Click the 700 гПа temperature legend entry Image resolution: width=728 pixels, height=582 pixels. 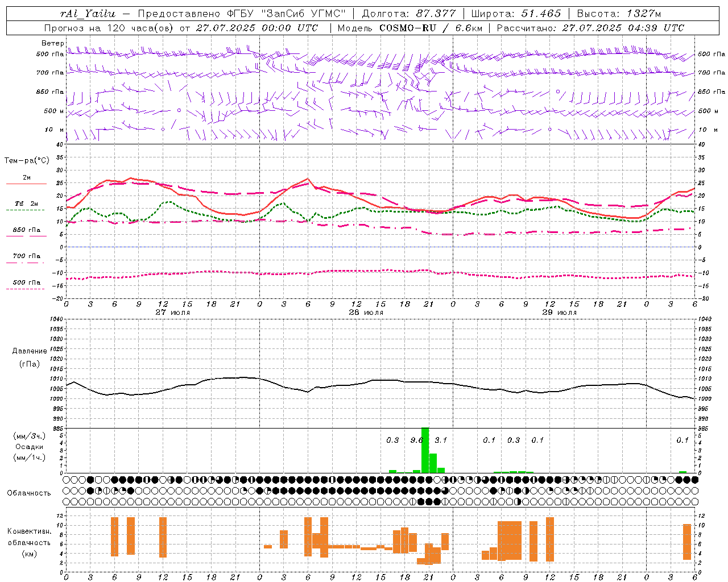pyautogui.click(x=27, y=256)
